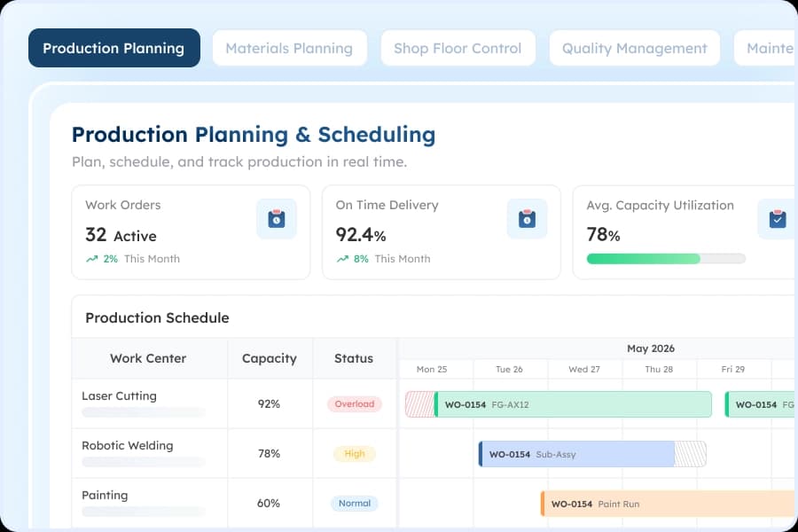Open the partially visible Maintenance tab
Image resolution: width=798 pixels, height=532 pixels.
[x=765, y=48]
